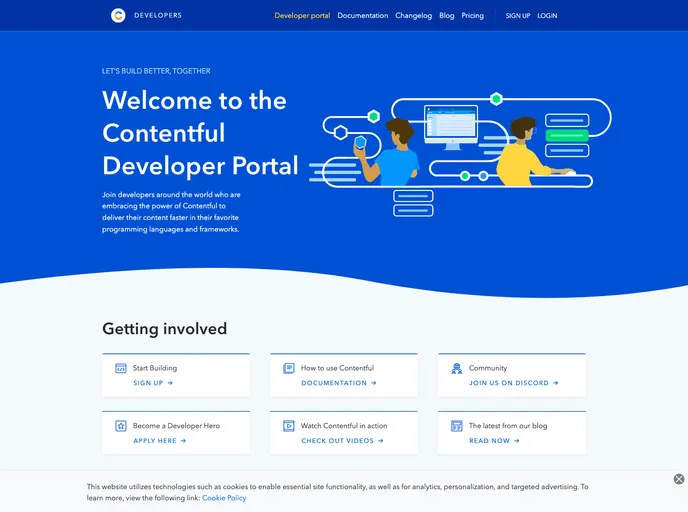Click the arrow next to CHECK OUT VIDEOS
This screenshot has width=688, height=512.
pos(381,441)
